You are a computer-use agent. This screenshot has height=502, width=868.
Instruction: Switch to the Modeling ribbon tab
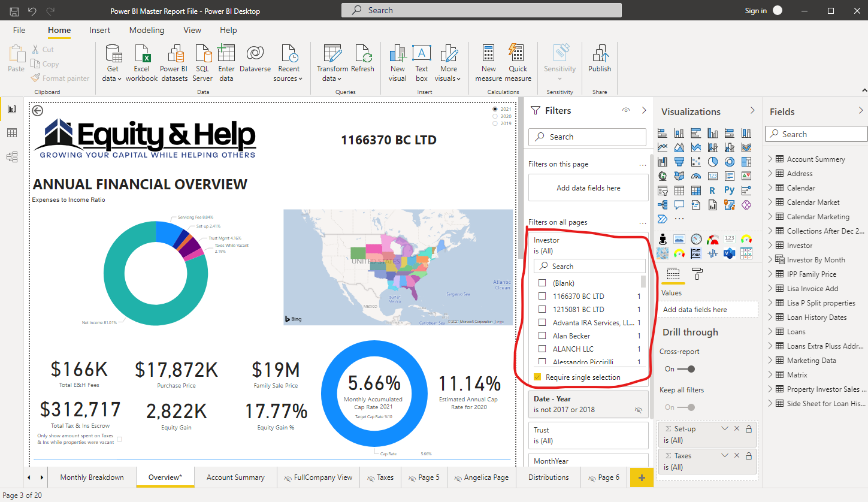pos(147,30)
